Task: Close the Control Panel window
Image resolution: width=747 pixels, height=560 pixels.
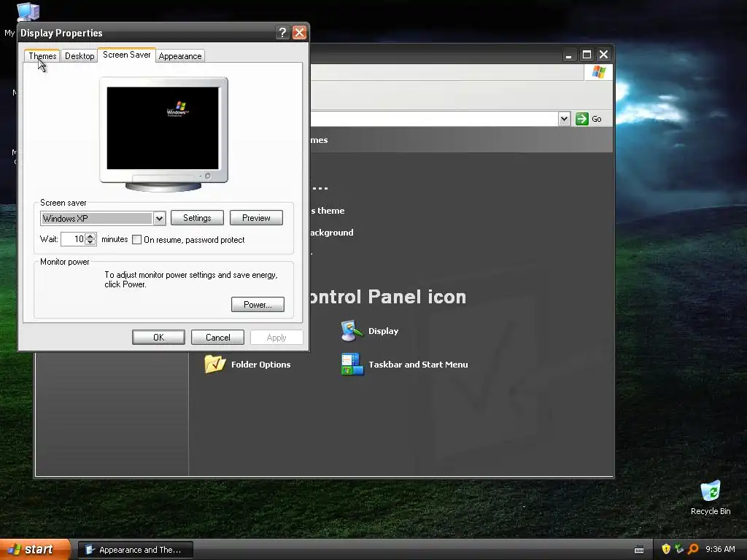Action: click(603, 54)
